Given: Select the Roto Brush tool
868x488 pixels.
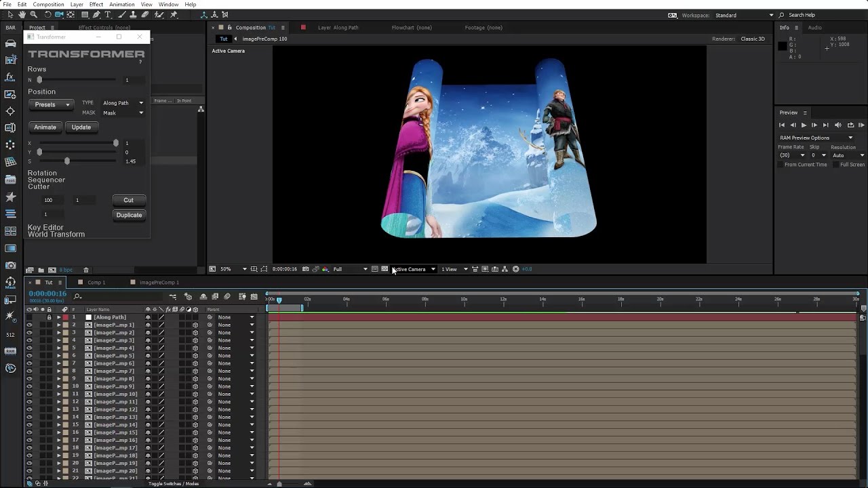Looking at the screenshot, I should pos(159,15).
